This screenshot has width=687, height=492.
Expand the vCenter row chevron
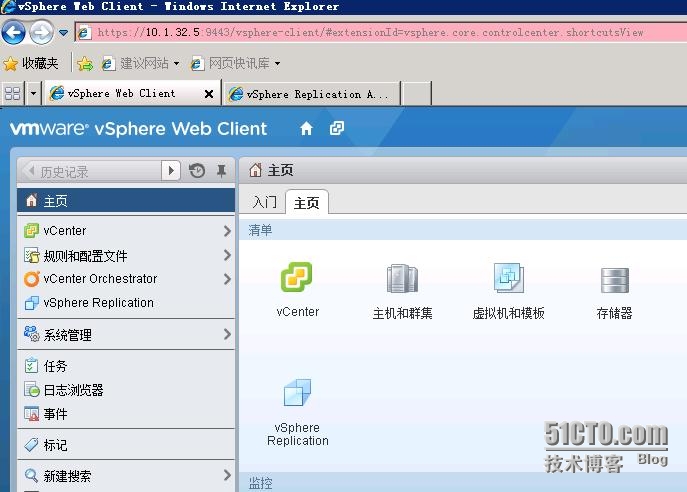(227, 231)
